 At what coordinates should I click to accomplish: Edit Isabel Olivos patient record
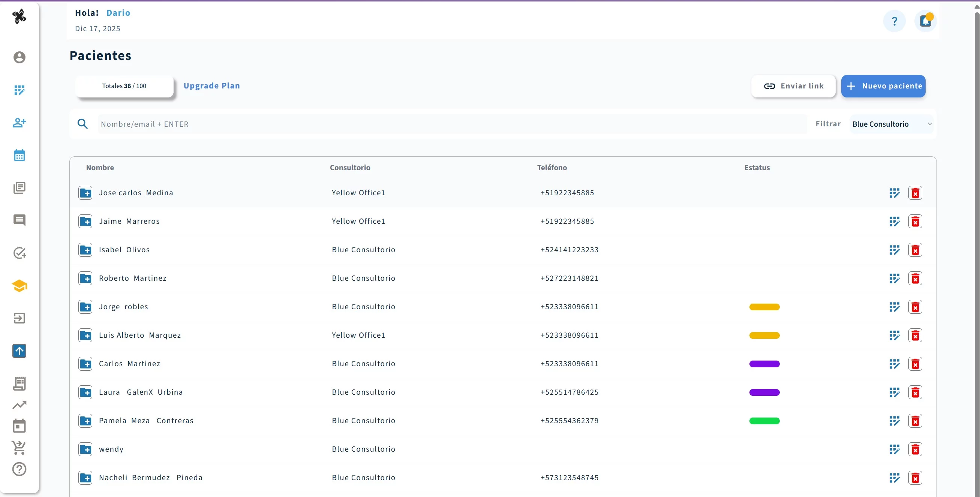pyautogui.click(x=895, y=250)
